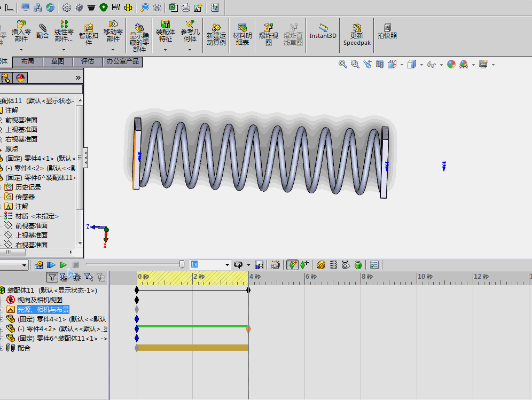The height and width of the screenshot is (400, 532).
Task: Expand the 配合 mates tree node
Action: 2,348
